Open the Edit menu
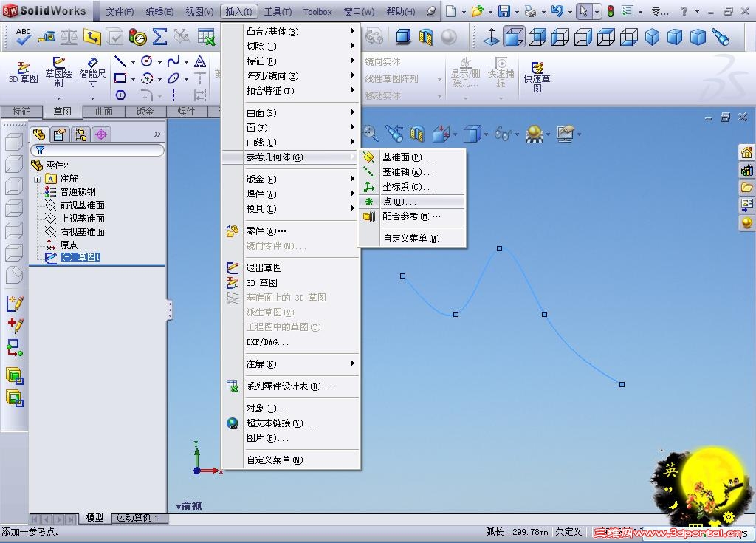The height and width of the screenshot is (543, 756). pyautogui.click(x=159, y=11)
